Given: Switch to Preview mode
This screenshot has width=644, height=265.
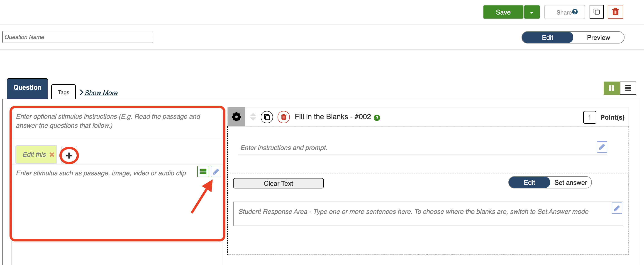Looking at the screenshot, I should (598, 37).
